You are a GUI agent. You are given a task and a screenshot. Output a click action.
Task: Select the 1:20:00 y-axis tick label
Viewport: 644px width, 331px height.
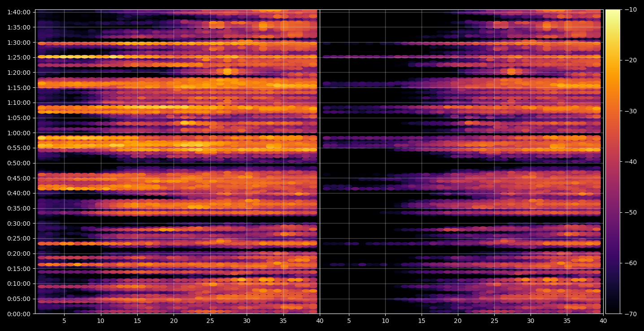19,73
